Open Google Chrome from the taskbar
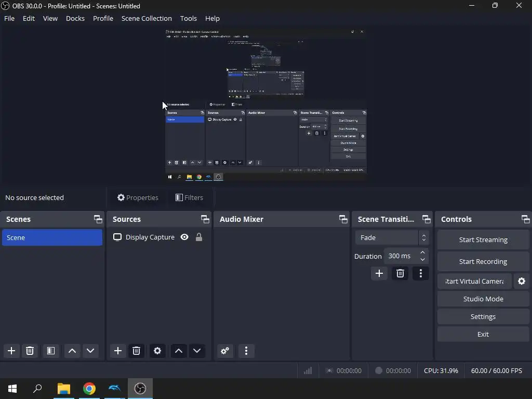Viewport: 532px width, 399px height. click(x=89, y=389)
